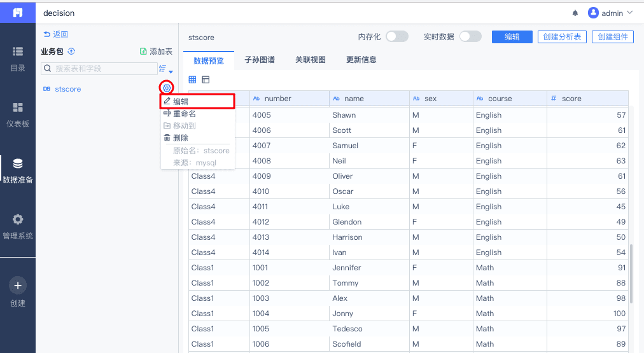The image size is (644, 353).
Task: Select the 数据准备 database sidebar icon
Action: (x=18, y=163)
